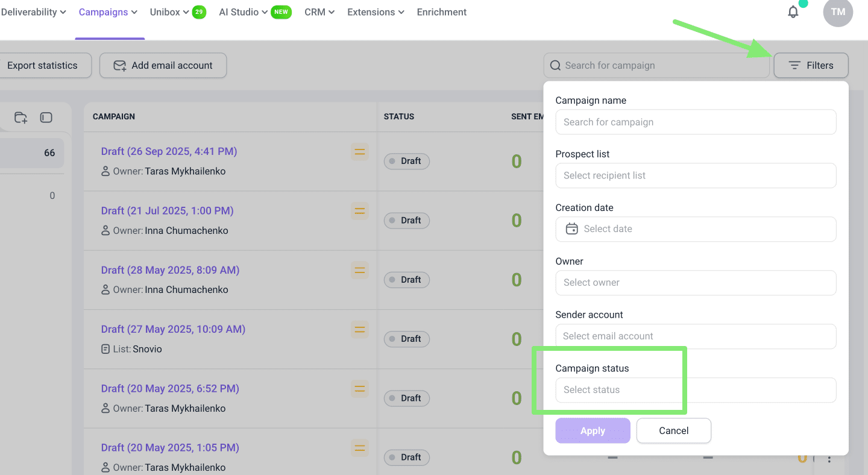This screenshot has width=868, height=475.
Task: Click the notification bell icon
Action: 793,12
